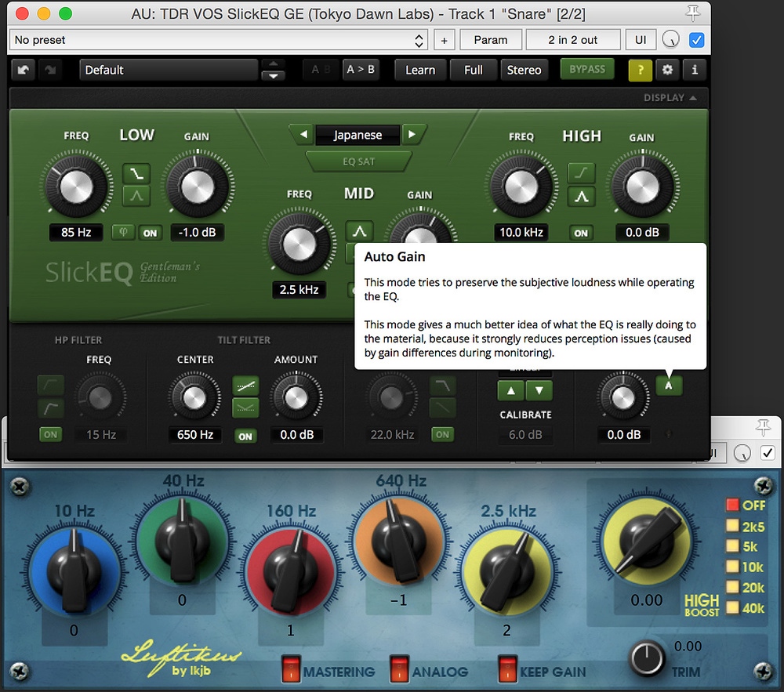Select the upper tilt filter shape icon
Screen dimensions: 784x692
click(245, 386)
